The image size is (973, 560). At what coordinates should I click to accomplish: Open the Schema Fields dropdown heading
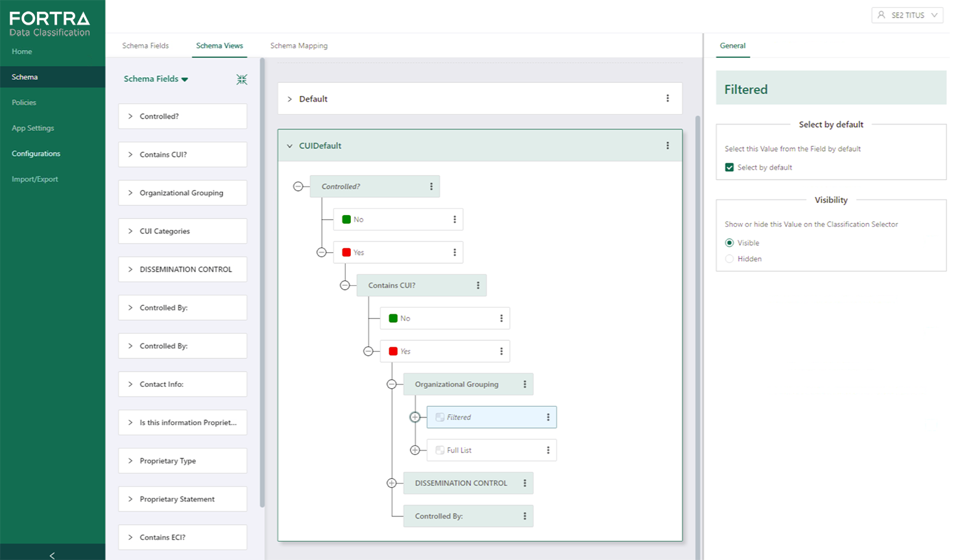click(156, 79)
